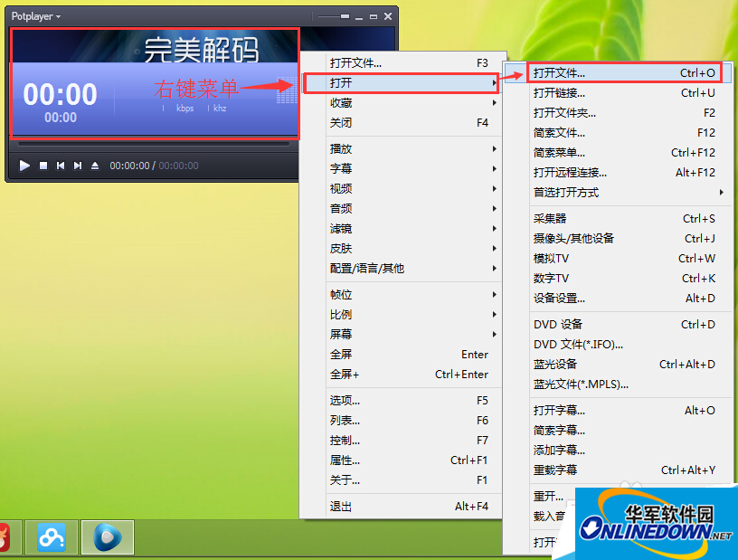Skip to the previous track

click(x=61, y=166)
